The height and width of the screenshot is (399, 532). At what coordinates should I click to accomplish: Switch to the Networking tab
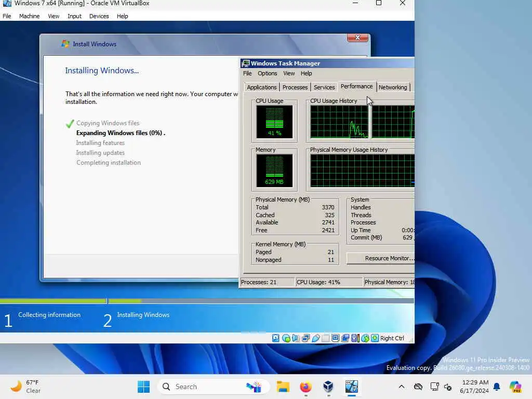click(x=393, y=87)
